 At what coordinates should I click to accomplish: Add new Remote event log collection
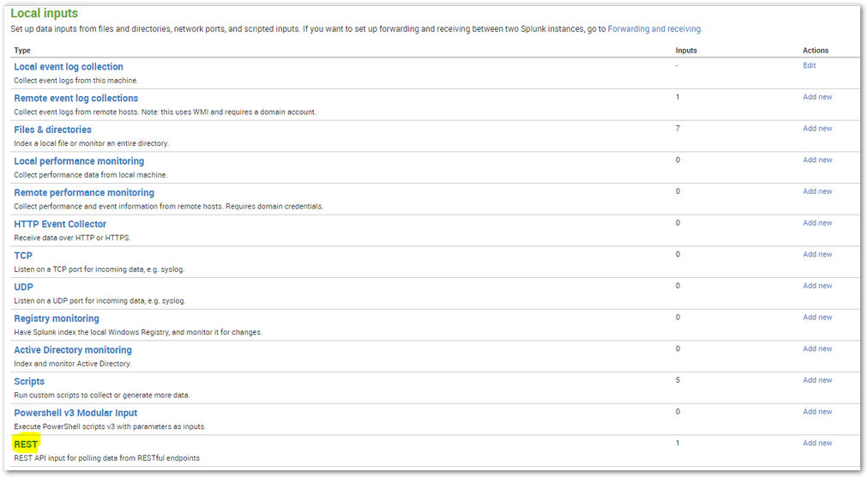(817, 97)
